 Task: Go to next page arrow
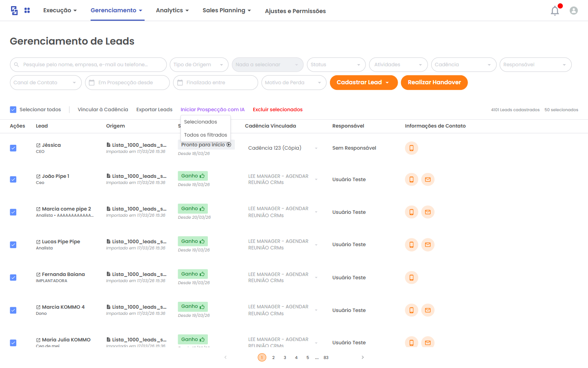coord(363,357)
